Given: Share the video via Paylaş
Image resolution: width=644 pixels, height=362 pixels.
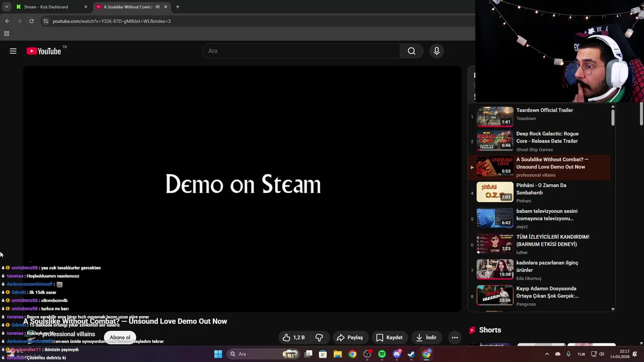Looking at the screenshot, I should 350,337.
